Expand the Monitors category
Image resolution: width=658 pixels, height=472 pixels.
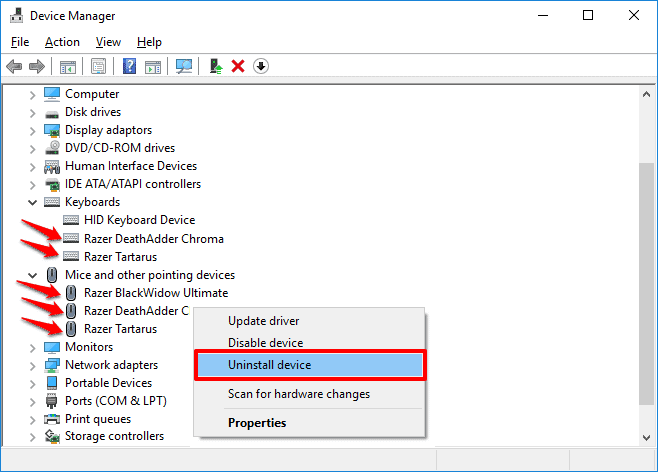pyautogui.click(x=32, y=348)
